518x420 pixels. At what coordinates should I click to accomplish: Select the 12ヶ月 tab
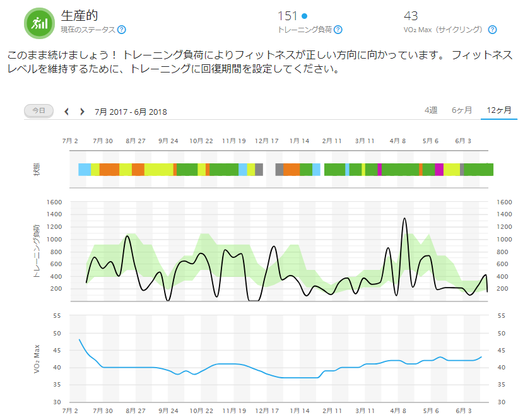pyautogui.click(x=499, y=110)
